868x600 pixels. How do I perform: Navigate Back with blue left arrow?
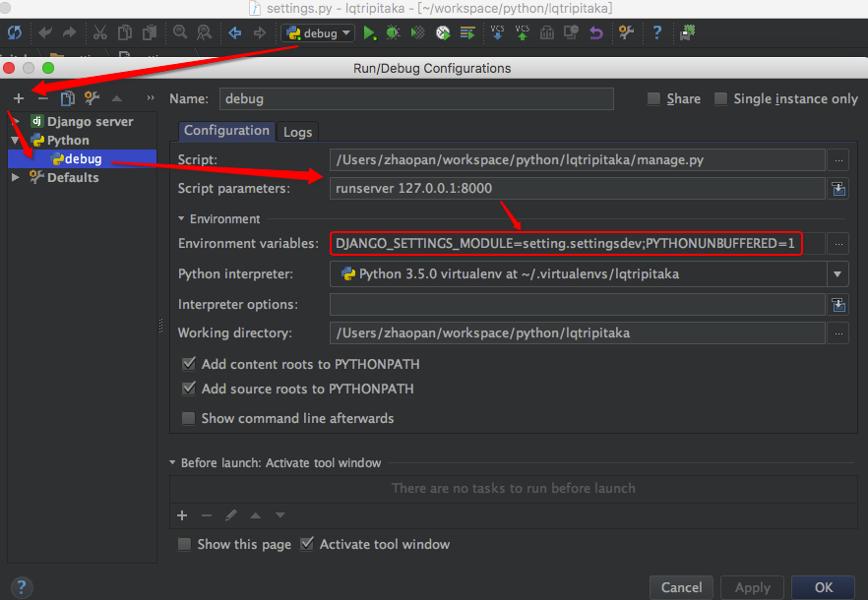(x=234, y=33)
